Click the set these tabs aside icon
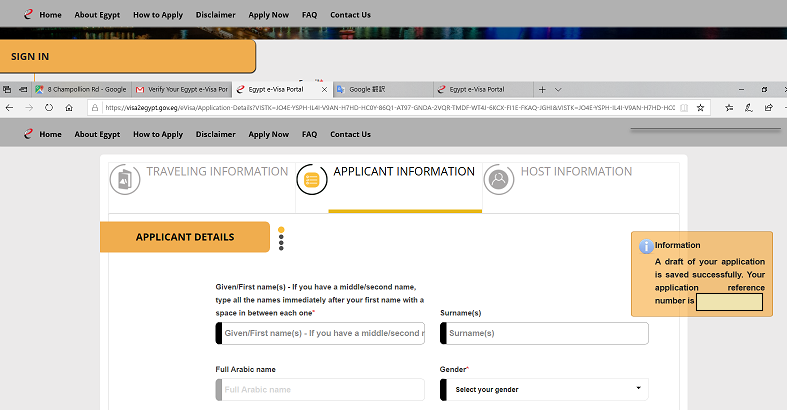The height and width of the screenshot is (410, 787). coord(23,89)
